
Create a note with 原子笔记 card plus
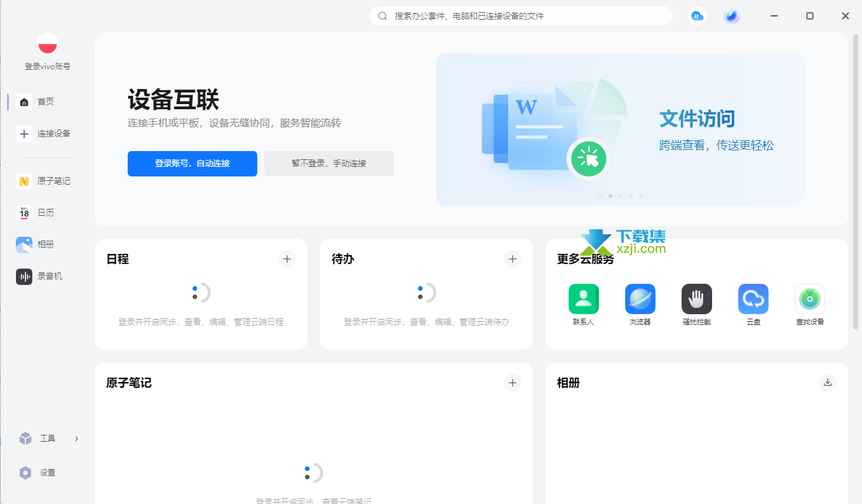pyautogui.click(x=513, y=383)
